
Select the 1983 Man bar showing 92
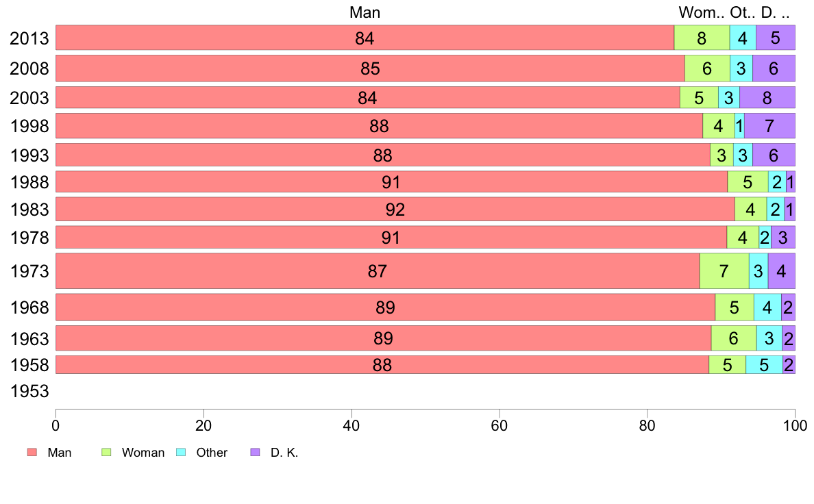pyautogui.click(x=395, y=209)
